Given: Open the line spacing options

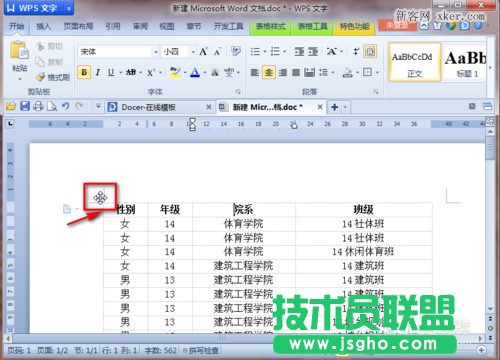Looking at the screenshot, I should coord(323,72).
